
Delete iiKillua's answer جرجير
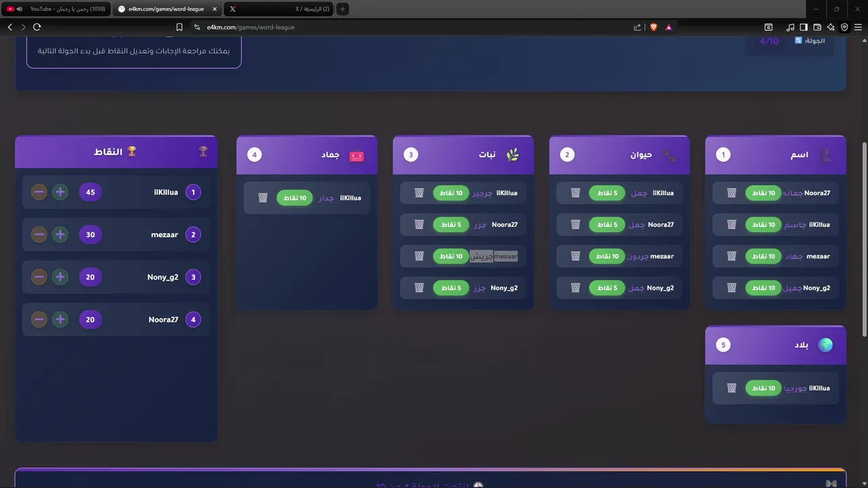tap(419, 193)
